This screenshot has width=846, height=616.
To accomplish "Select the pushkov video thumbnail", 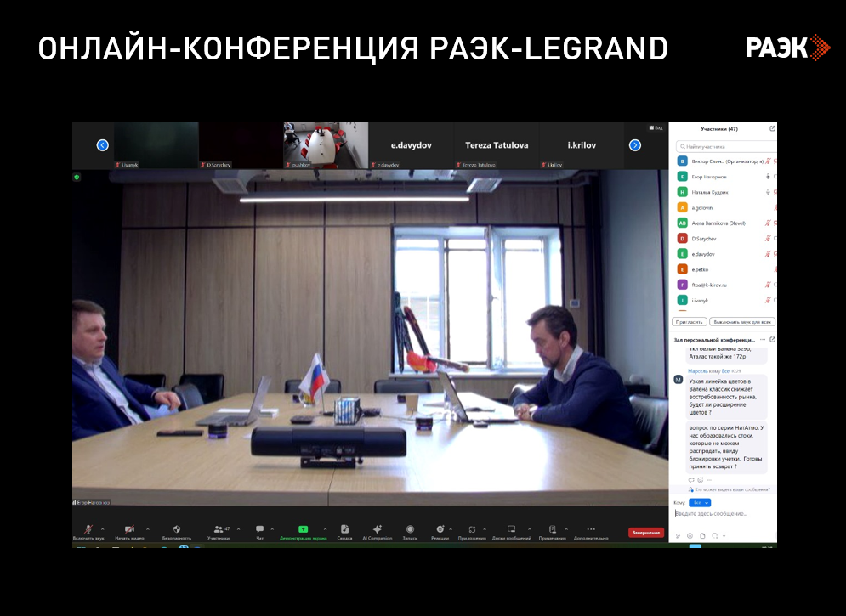I will [326, 145].
